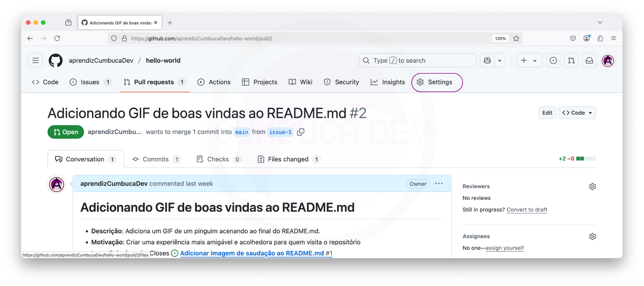
Task: Click the Convert to draft link
Action: pyautogui.click(x=527, y=210)
